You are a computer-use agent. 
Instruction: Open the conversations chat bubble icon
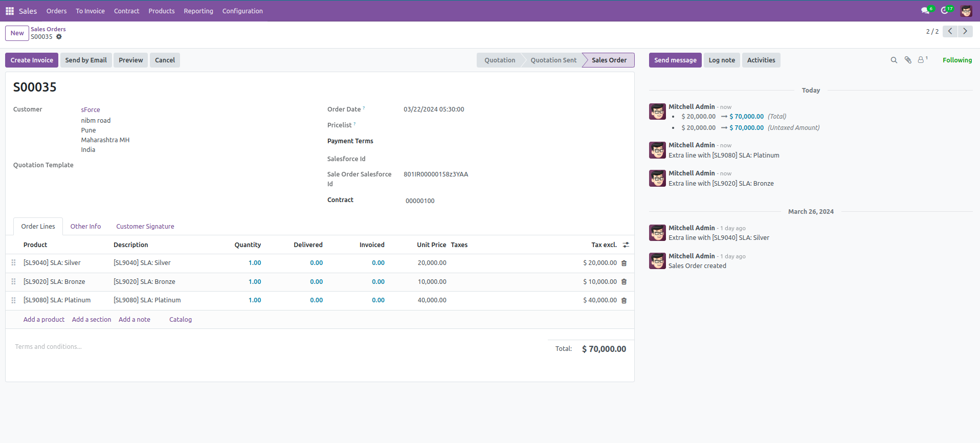tap(926, 10)
